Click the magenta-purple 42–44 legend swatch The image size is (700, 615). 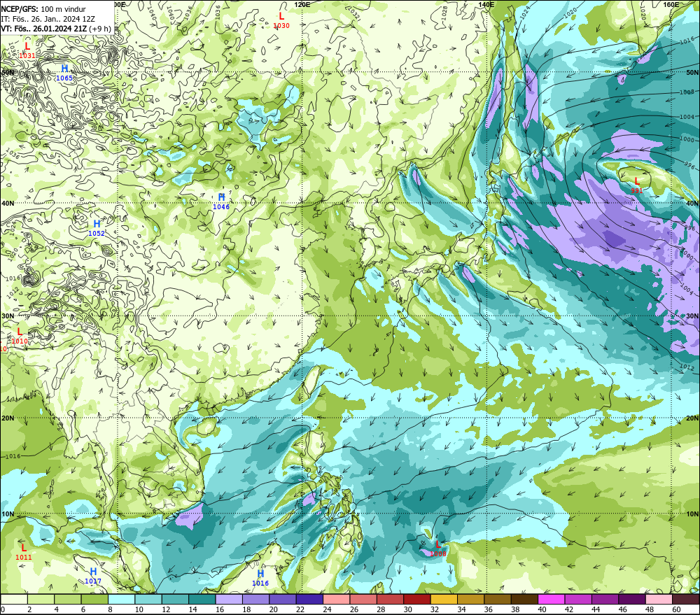pos(578,599)
